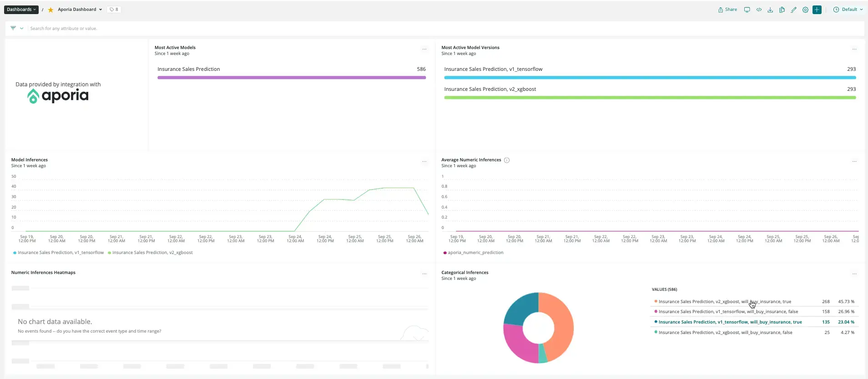Toggle v2_xgboost will_buy_insurance true legend row
This screenshot has height=379, width=868.
(754, 302)
